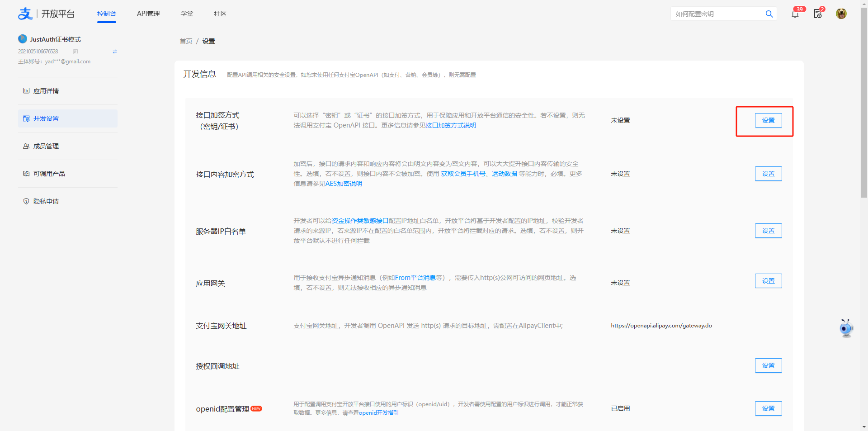Open the 学堂 menu
868x431 pixels.
click(187, 14)
